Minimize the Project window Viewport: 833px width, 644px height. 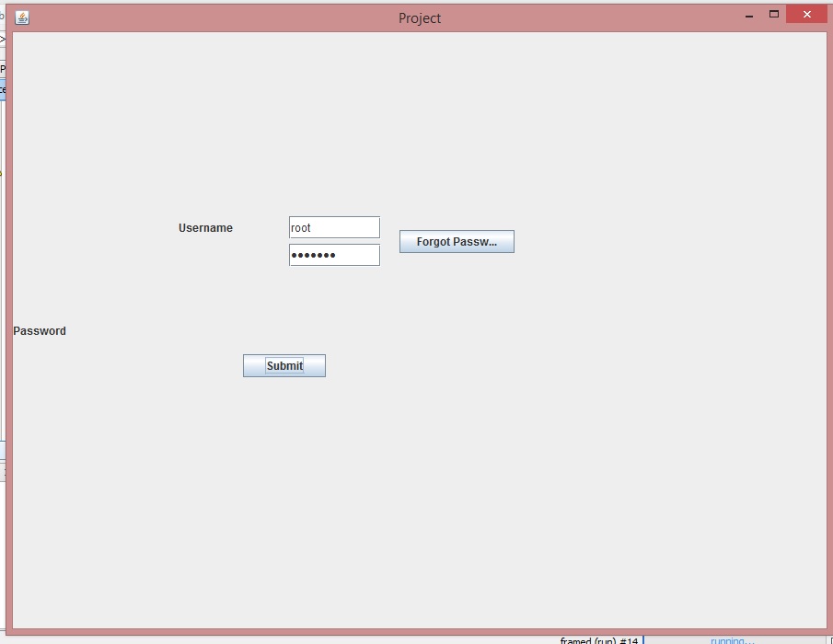coord(749,16)
